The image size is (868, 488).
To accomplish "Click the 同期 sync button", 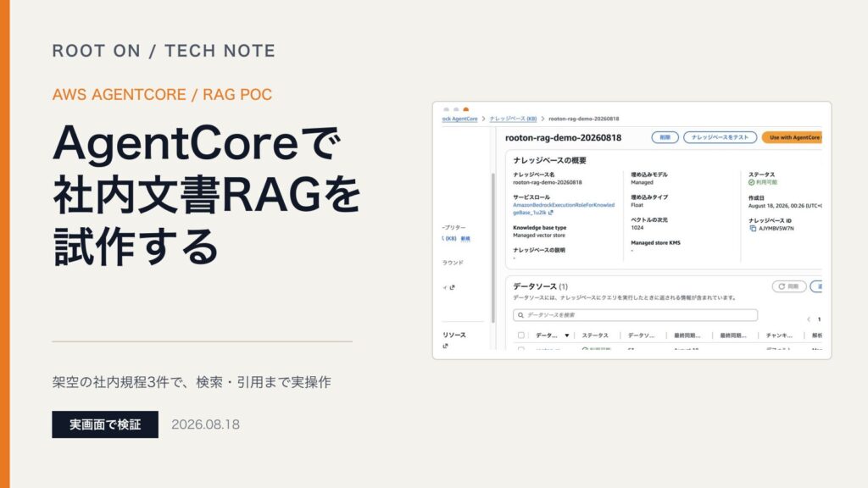I will point(789,286).
